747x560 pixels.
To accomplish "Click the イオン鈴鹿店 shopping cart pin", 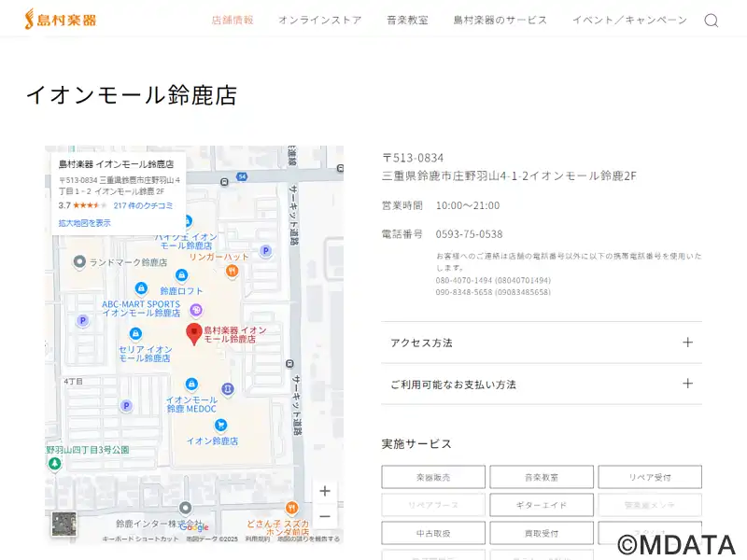I will pos(220,425).
